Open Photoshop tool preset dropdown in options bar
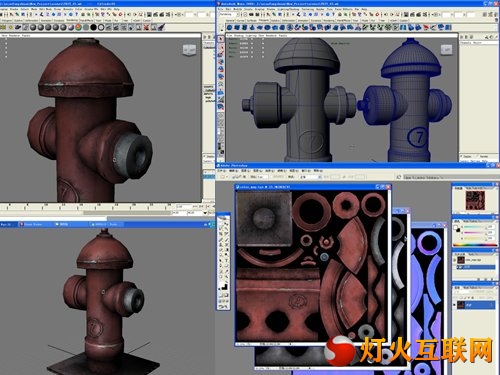Image resolution: width=500 pixels, height=375 pixels. (223, 177)
